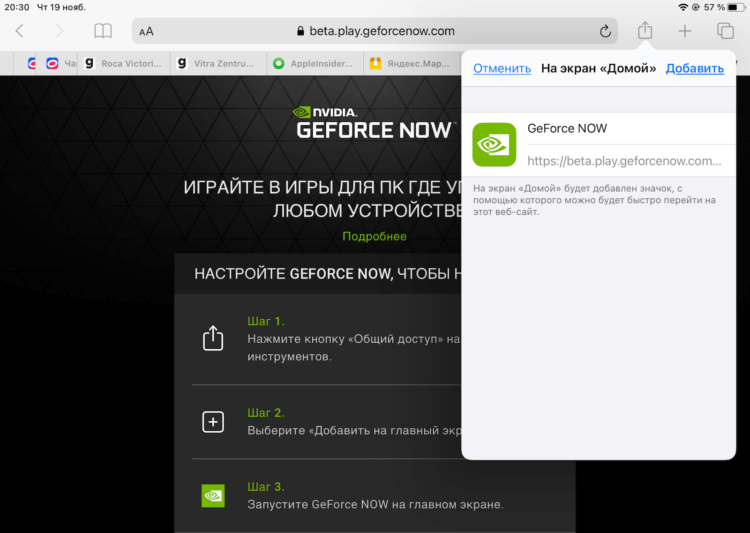The height and width of the screenshot is (533, 750).
Task: Click the Шаг 3. heading text
Action: (266, 487)
